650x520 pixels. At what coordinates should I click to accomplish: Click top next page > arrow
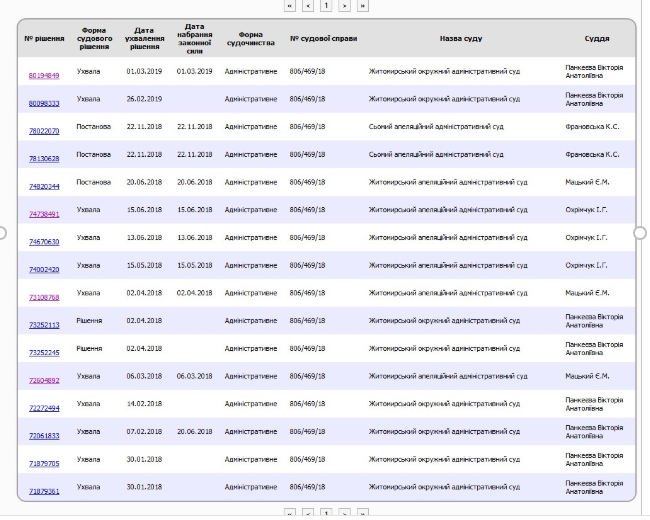click(344, 5)
